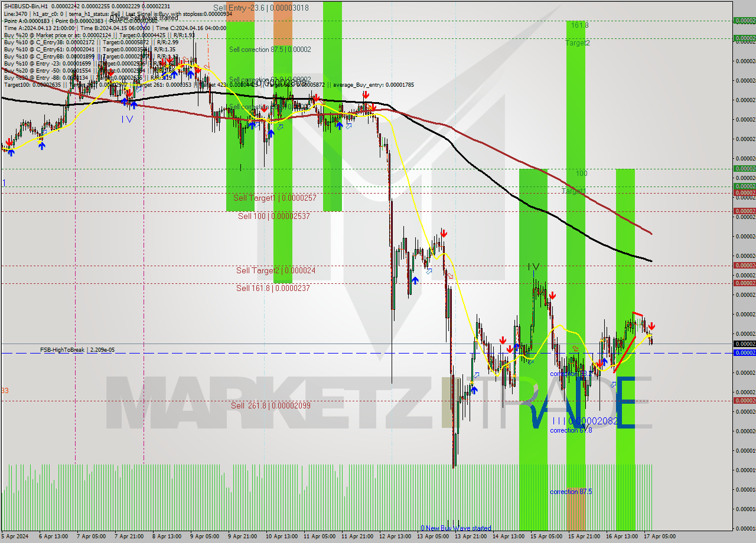756x543 pixels.
Task: Click the '5 Apr 2024' date label
Action: (15, 537)
